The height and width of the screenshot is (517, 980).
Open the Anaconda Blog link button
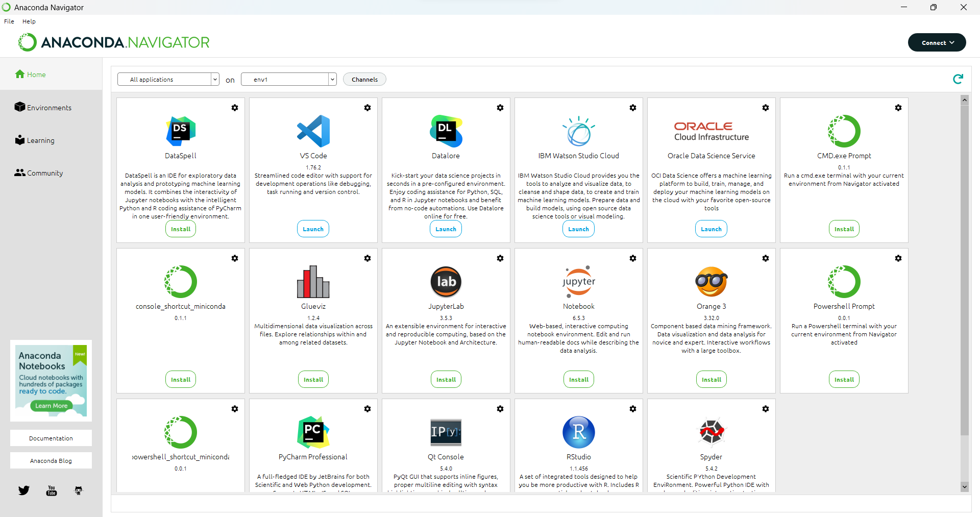coord(51,460)
